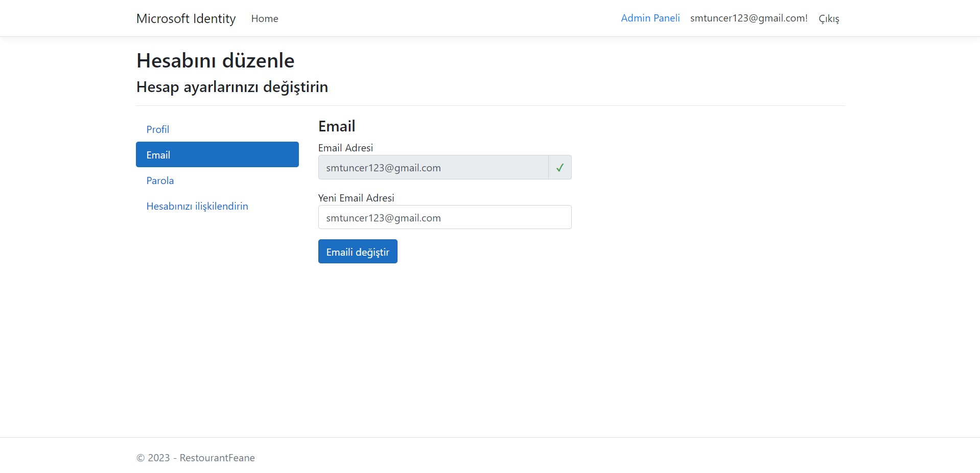Click the Yeni Email Adresi input field
Image resolution: width=980 pixels, height=473 pixels.
click(x=444, y=217)
